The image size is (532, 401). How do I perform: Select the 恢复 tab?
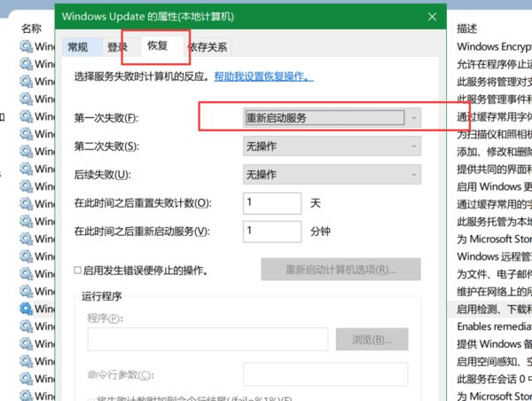(x=158, y=45)
